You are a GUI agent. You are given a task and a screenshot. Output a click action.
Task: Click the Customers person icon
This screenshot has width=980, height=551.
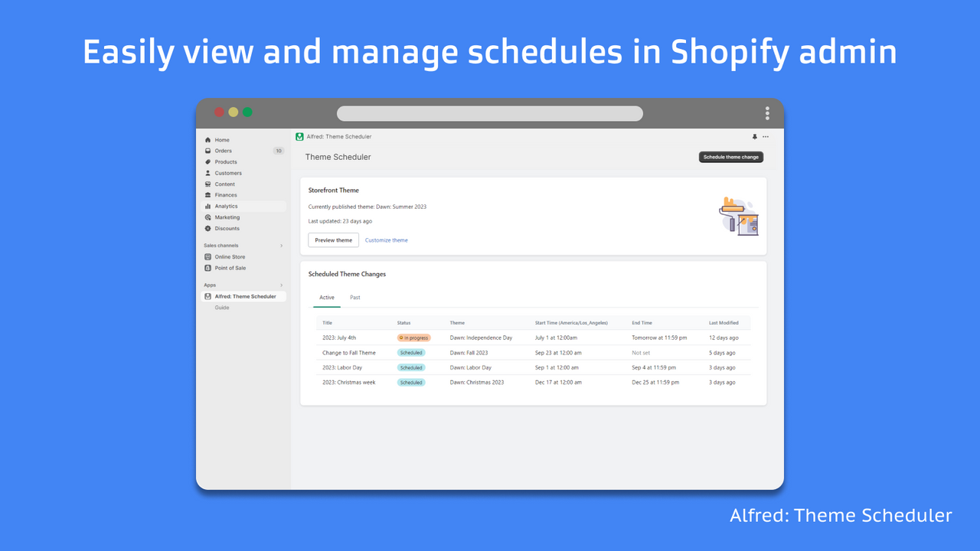tap(208, 173)
